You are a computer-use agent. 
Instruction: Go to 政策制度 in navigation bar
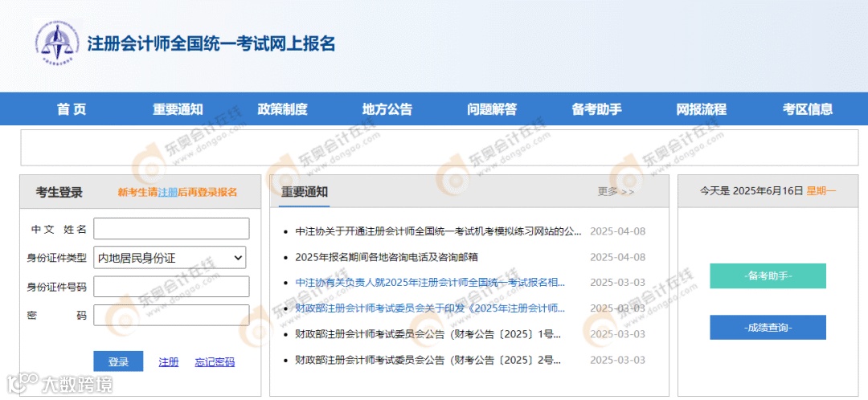tap(282, 109)
